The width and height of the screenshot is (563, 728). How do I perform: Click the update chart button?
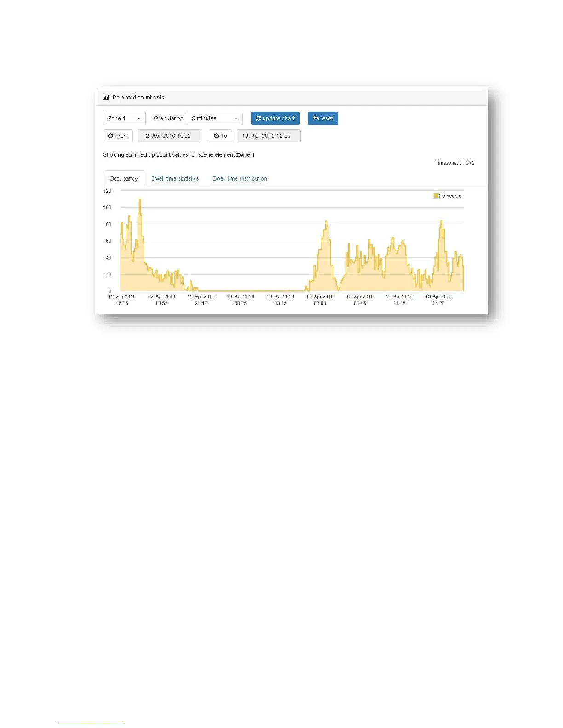click(x=276, y=119)
